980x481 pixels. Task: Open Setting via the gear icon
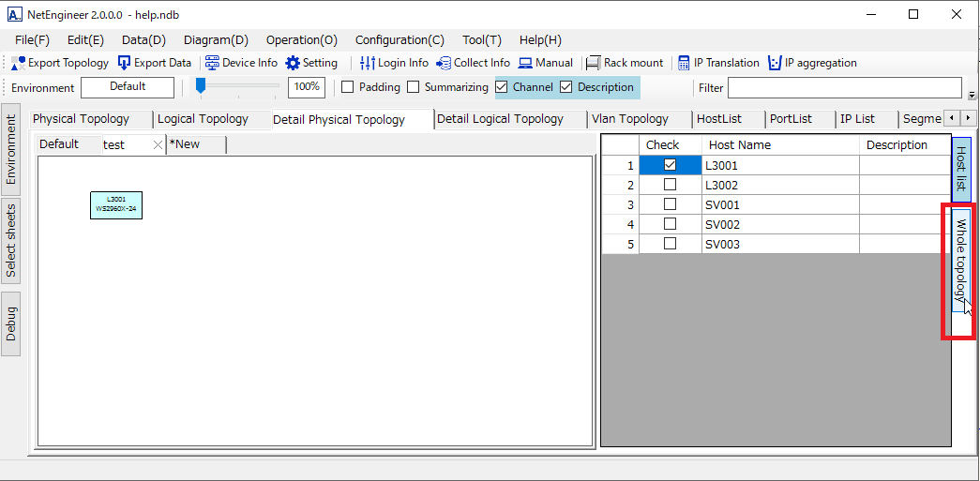293,63
